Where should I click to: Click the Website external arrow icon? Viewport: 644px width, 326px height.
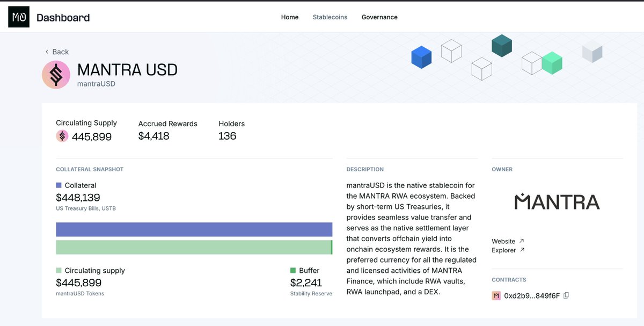522,241
